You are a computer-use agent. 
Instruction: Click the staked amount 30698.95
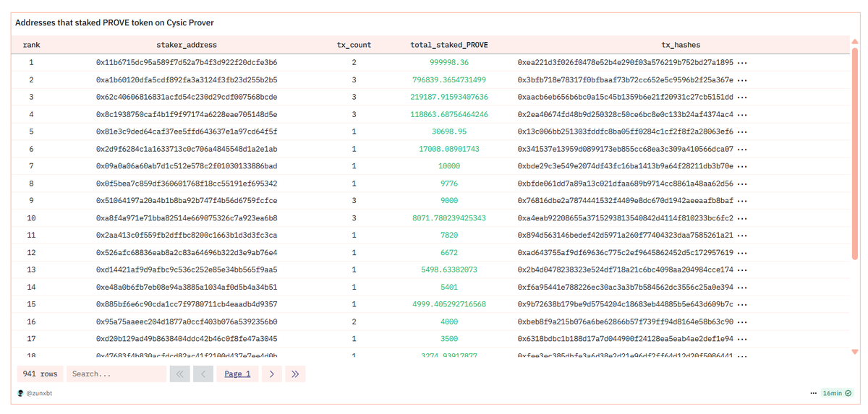coord(449,131)
